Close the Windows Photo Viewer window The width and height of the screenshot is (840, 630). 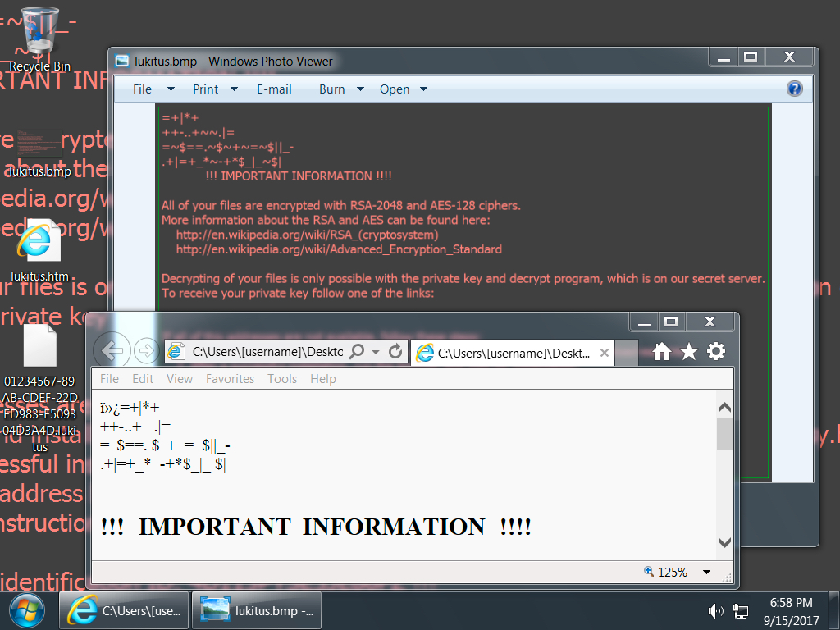[790, 57]
